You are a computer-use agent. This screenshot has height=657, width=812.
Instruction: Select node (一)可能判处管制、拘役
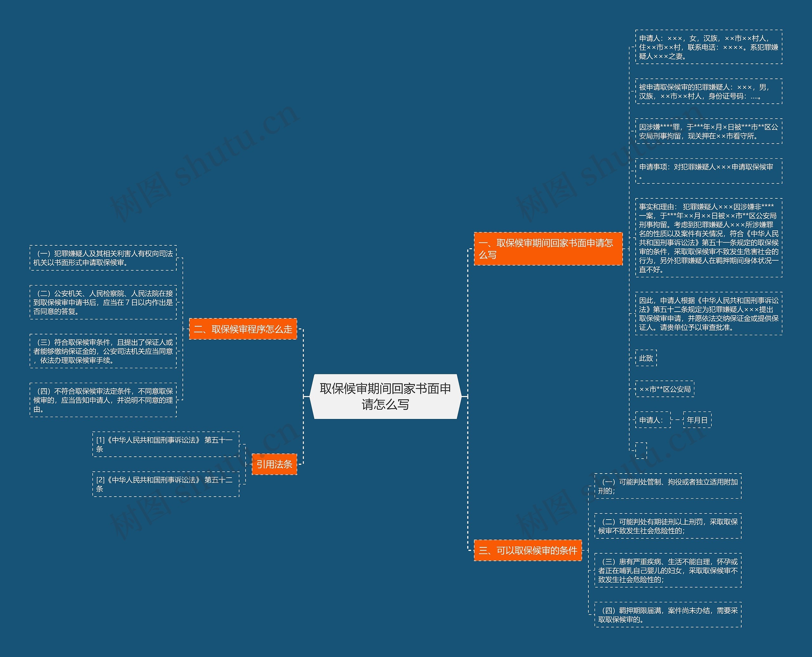tap(668, 486)
